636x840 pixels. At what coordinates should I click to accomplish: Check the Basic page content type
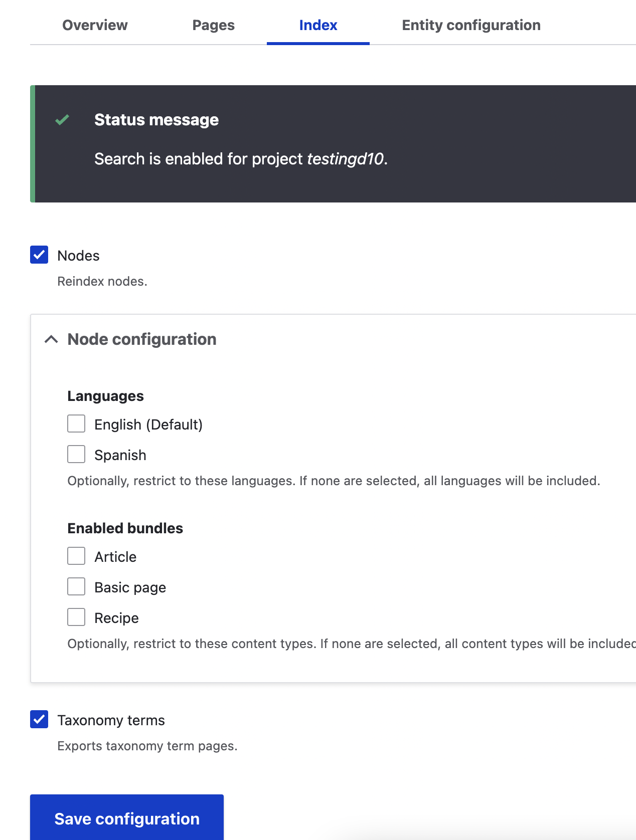point(76,587)
